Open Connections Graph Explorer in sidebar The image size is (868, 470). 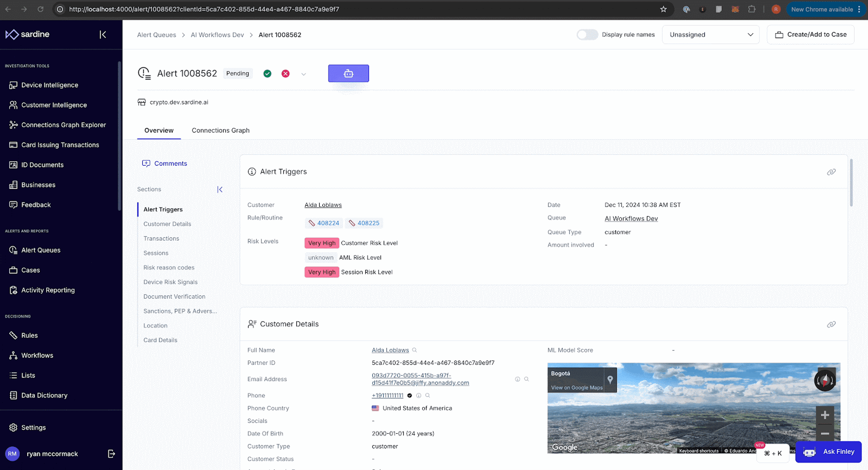tap(63, 125)
